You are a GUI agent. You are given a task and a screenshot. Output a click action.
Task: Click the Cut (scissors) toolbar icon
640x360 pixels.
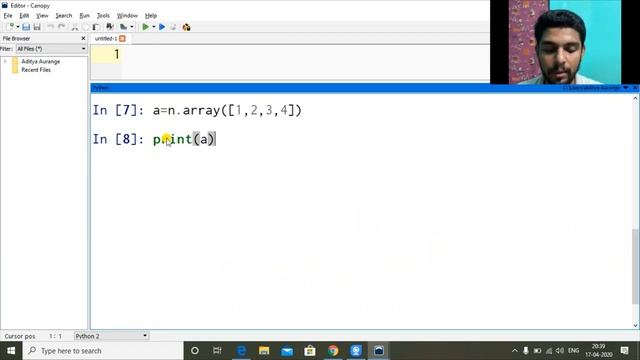tap(75, 27)
